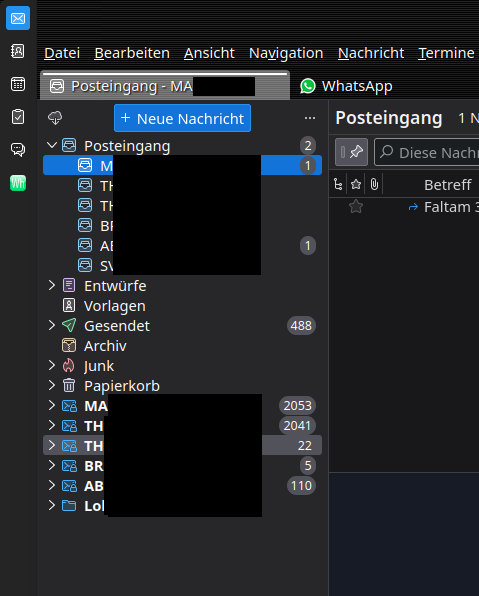The width and height of the screenshot is (479, 596).
Task: Expand the Gesendet folder
Action: (x=52, y=325)
